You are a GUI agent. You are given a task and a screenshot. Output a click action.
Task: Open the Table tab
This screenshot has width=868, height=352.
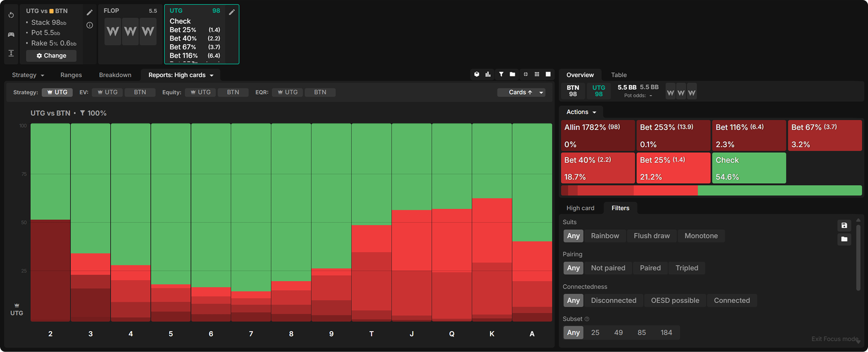(x=618, y=75)
